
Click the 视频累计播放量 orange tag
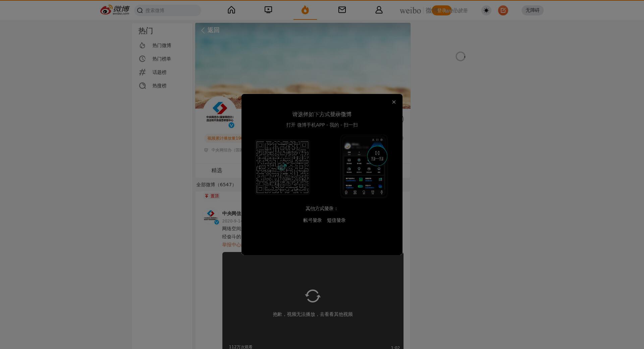point(223,138)
